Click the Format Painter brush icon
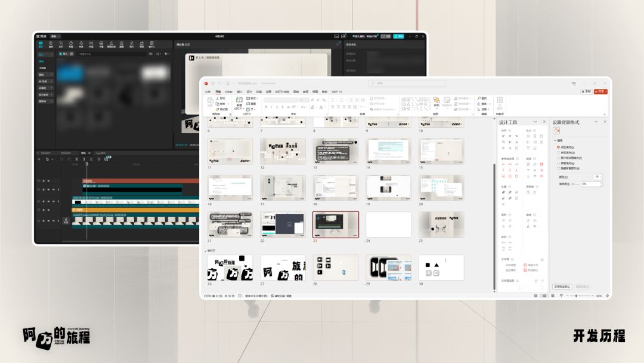The image size is (644, 363). [218, 109]
